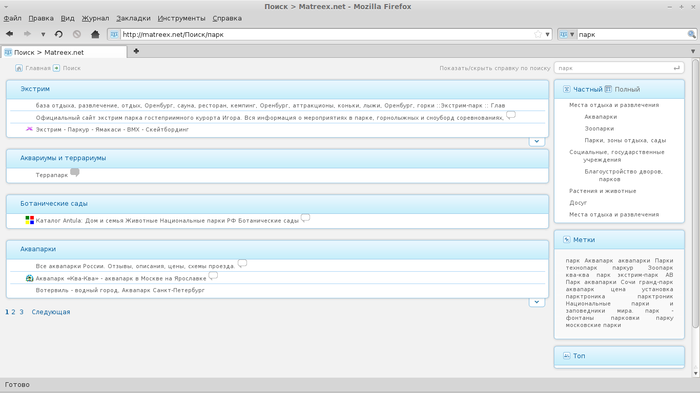Screen dimensions: 700x393
Task: Click the site icon in the address bar
Action: coord(114,34)
